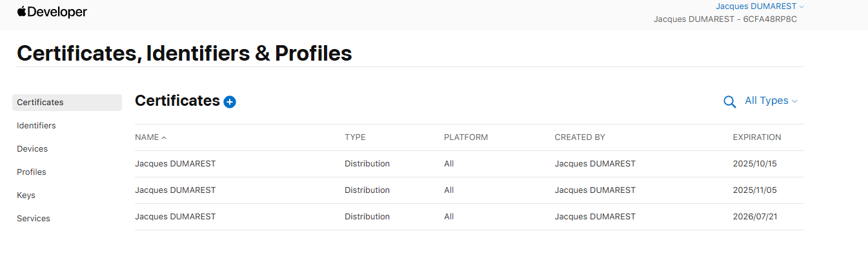868x260 pixels.
Task: Select Certificates in the sidebar
Action: tap(40, 103)
